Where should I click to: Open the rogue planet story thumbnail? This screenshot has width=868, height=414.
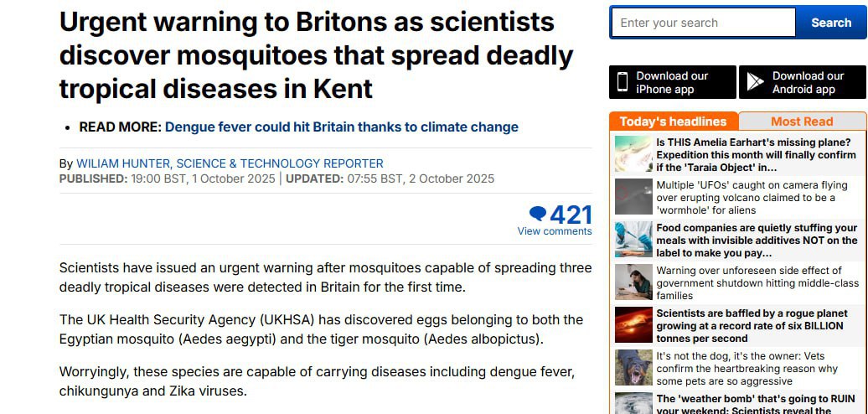click(x=633, y=325)
